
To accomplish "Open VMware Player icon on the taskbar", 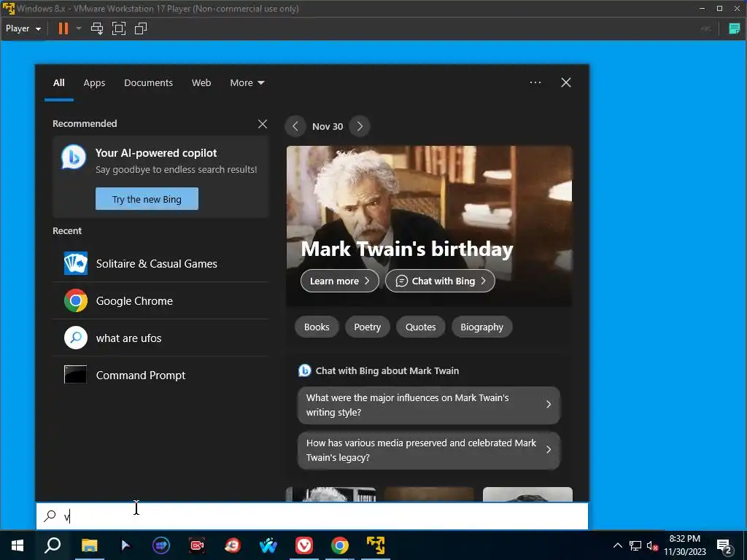I will [376, 545].
